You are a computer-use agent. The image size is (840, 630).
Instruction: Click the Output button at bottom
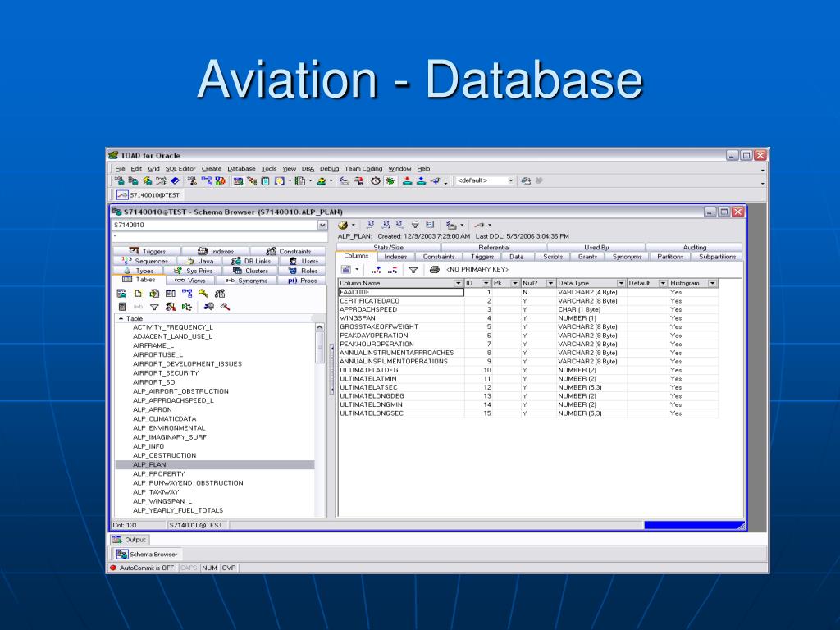(130, 540)
